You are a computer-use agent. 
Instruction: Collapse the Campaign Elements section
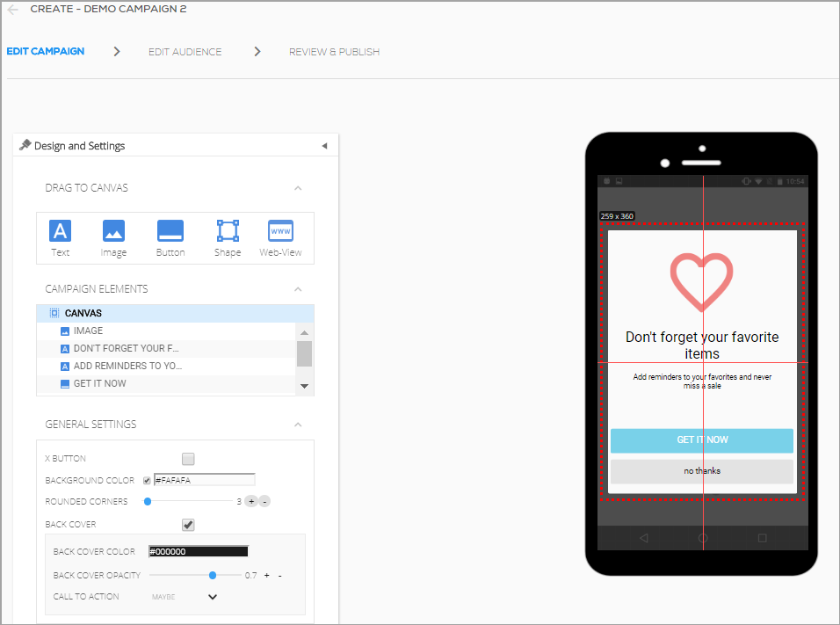coord(298,289)
